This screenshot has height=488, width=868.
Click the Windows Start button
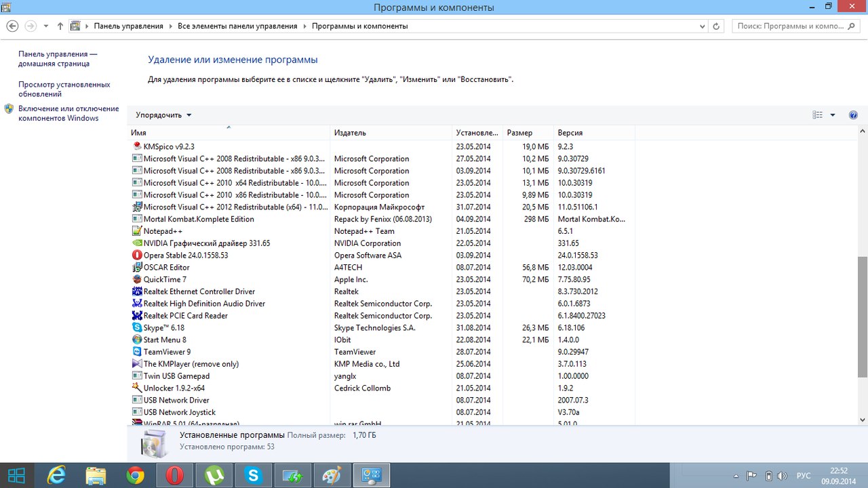coord(17,476)
